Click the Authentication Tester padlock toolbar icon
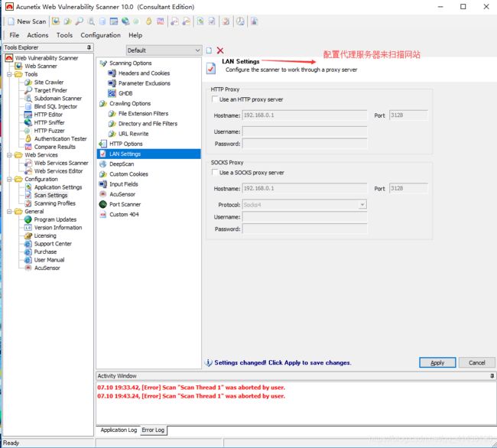497x448 pixels. (148, 21)
